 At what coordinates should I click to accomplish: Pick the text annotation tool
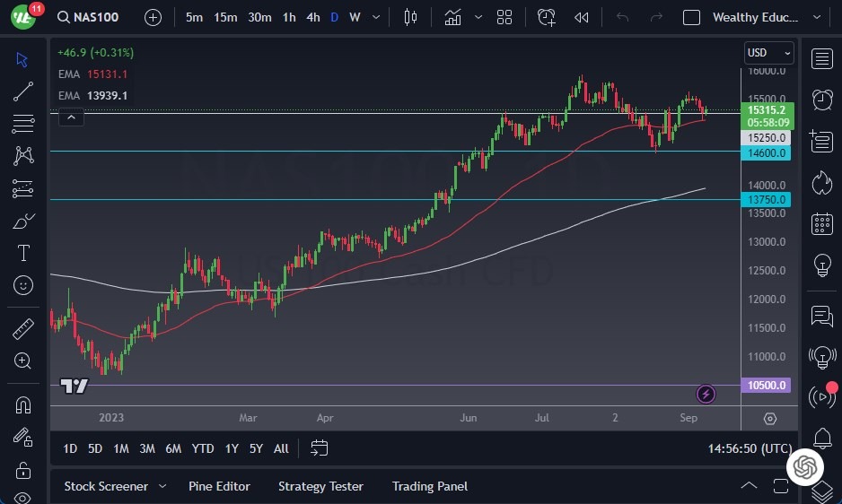tap(23, 253)
